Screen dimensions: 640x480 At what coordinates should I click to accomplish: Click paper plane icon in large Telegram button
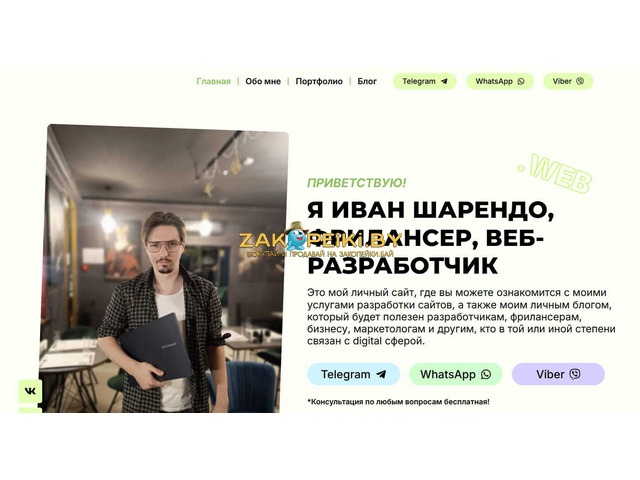tap(381, 374)
